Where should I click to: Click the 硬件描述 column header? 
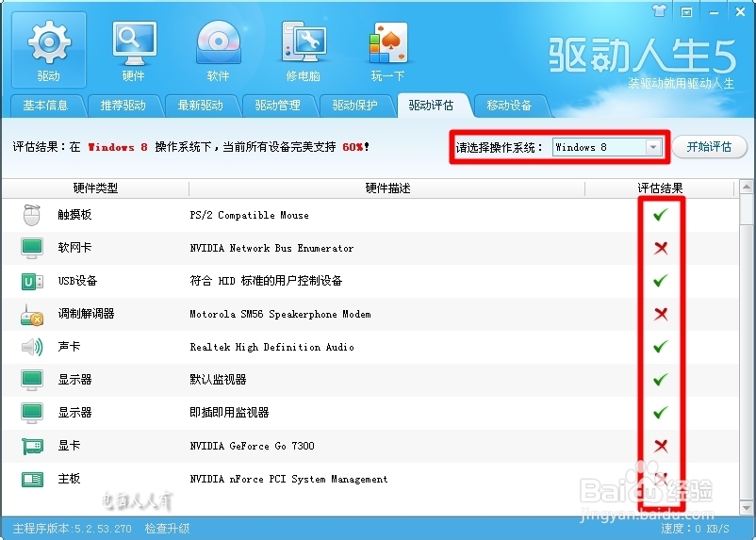coord(387,188)
